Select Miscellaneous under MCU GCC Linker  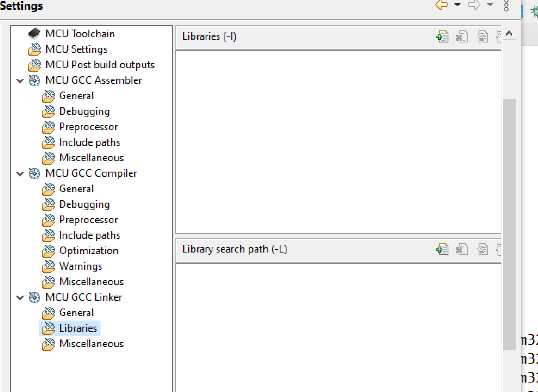91,344
